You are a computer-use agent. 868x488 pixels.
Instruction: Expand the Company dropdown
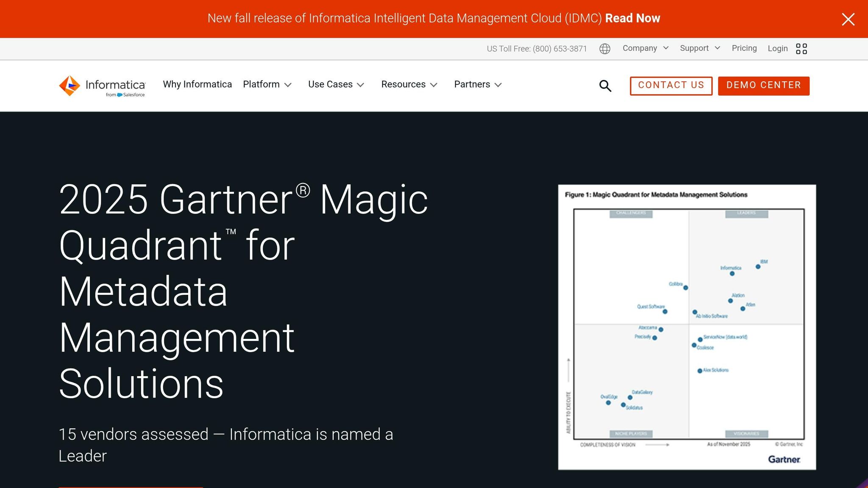tap(645, 48)
